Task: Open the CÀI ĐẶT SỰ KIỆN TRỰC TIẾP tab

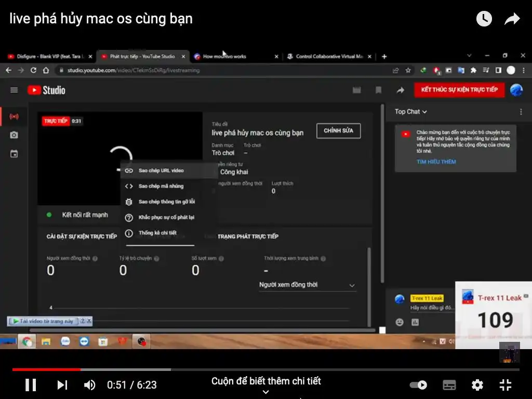Action: [82, 236]
